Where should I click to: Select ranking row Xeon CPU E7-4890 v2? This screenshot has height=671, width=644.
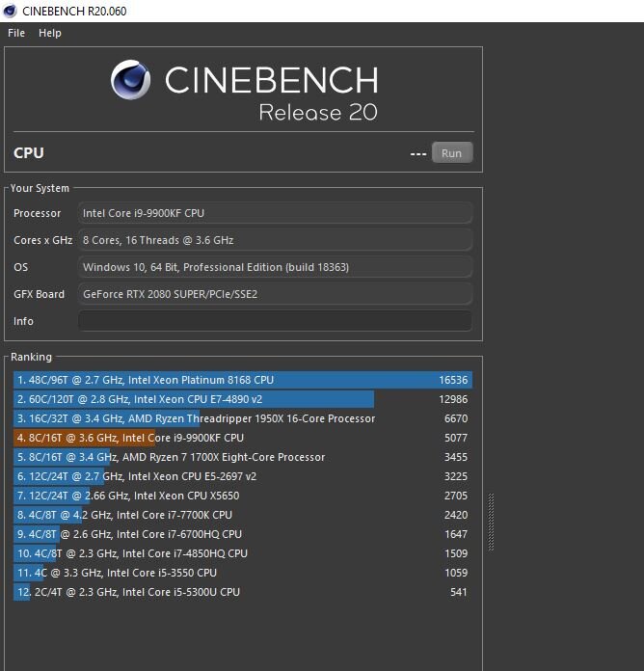click(x=243, y=399)
